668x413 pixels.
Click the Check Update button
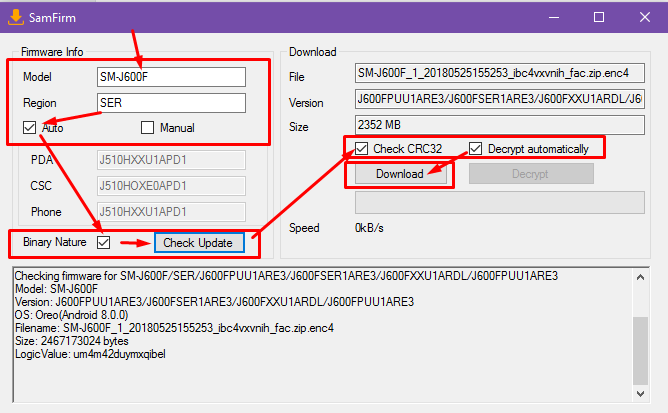(x=199, y=243)
